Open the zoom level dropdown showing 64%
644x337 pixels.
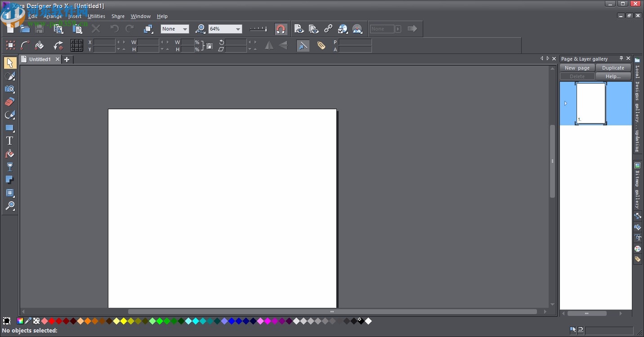point(238,29)
